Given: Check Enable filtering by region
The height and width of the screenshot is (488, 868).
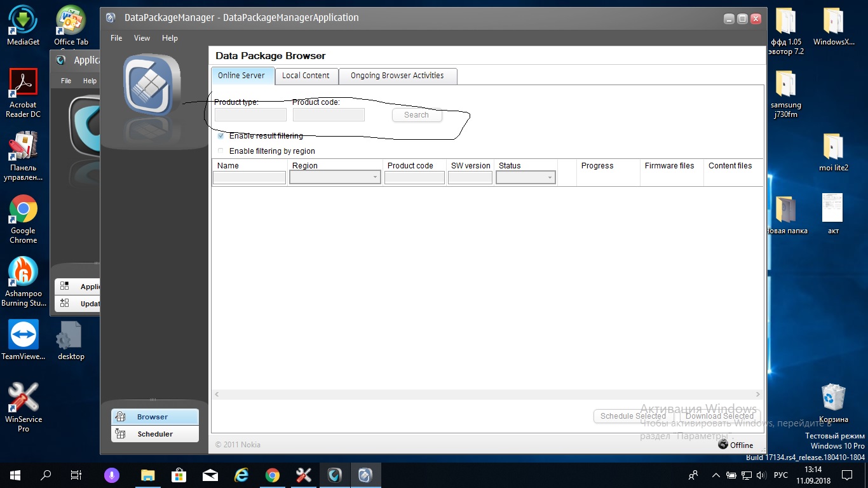Looking at the screenshot, I should [x=220, y=151].
